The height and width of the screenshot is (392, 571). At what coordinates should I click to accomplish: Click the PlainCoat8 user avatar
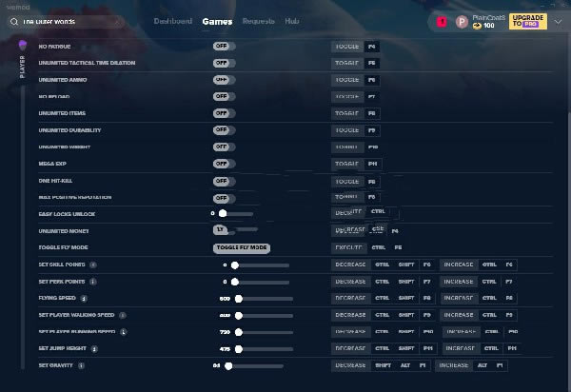(462, 21)
